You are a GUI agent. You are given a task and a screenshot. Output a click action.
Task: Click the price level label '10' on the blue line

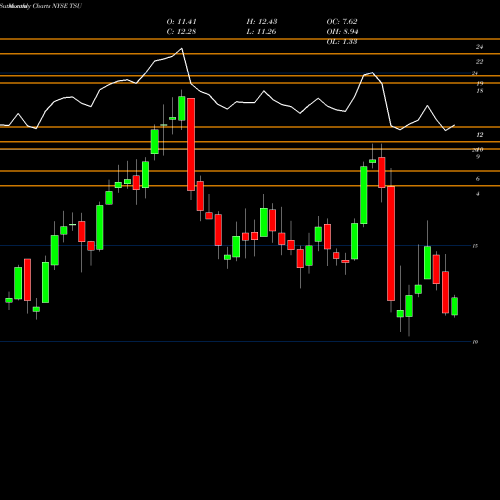coord(475,342)
